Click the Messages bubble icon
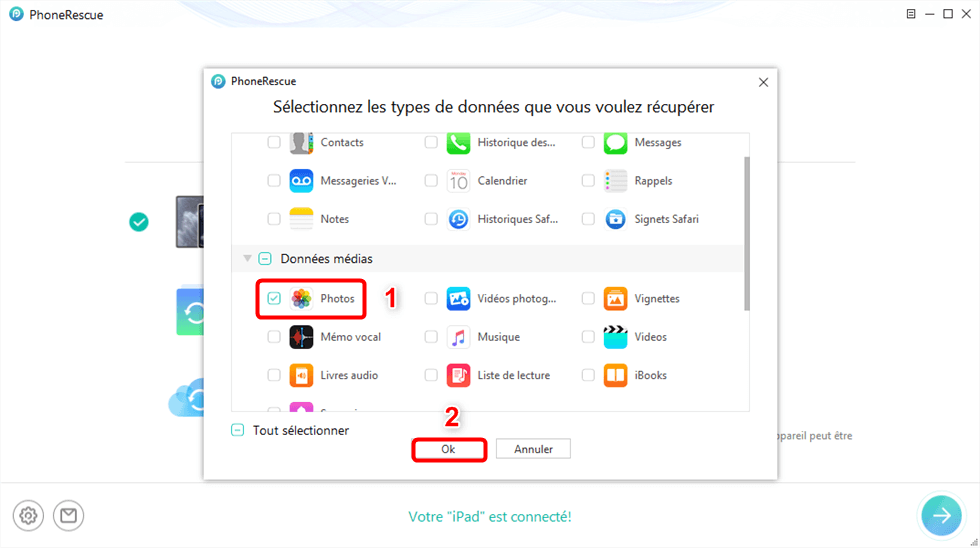The image size is (980, 548). coord(615,142)
